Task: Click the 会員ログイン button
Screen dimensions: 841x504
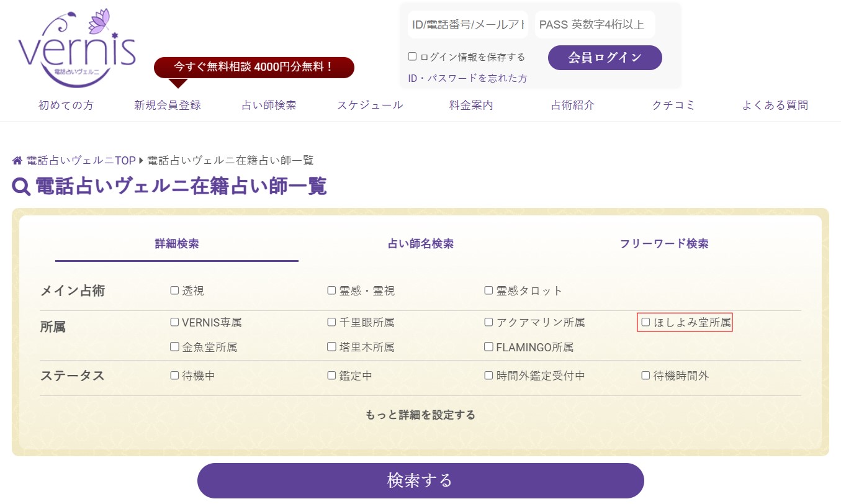Action: point(605,58)
